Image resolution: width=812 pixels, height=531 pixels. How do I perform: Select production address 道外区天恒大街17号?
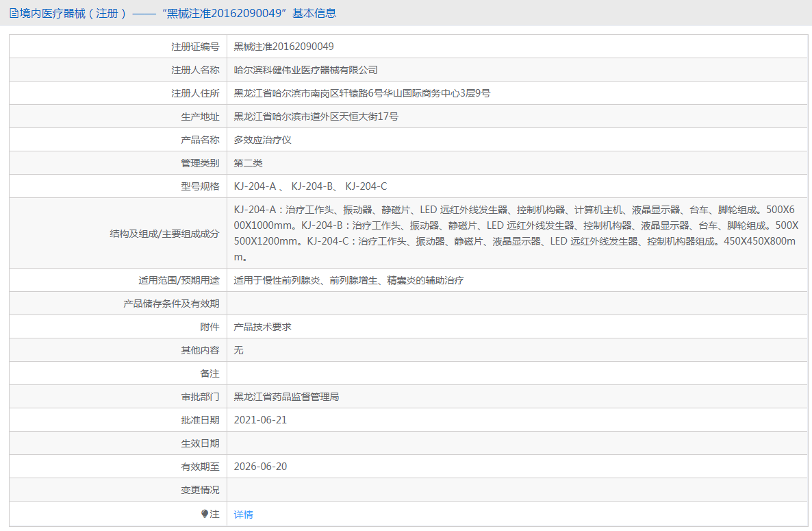(316, 116)
